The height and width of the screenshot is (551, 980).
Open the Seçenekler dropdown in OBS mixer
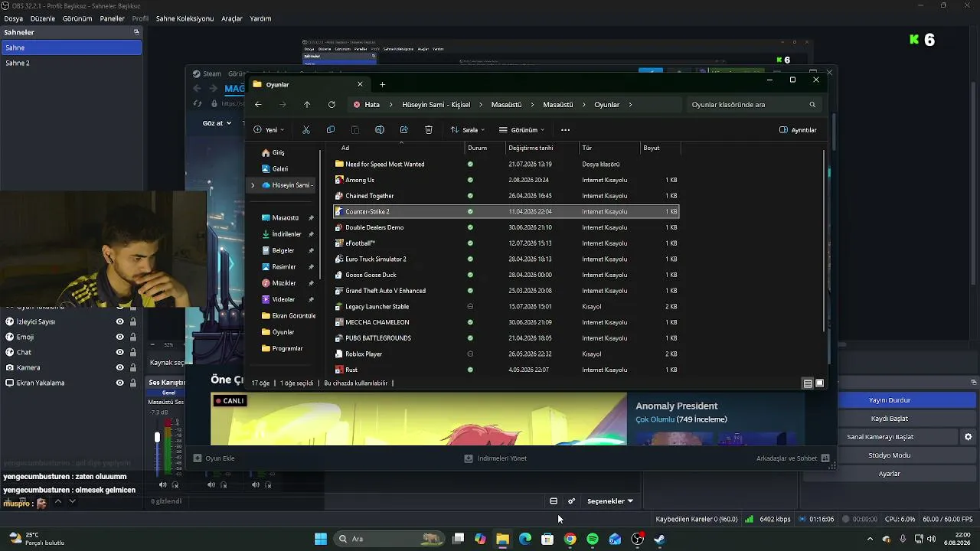tap(609, 501)
